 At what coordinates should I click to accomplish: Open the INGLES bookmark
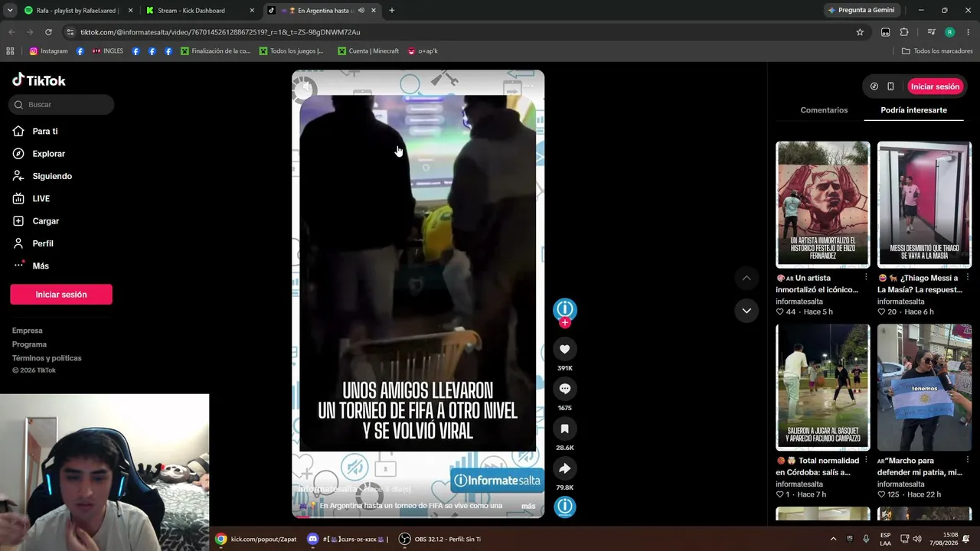coord(107,51)
